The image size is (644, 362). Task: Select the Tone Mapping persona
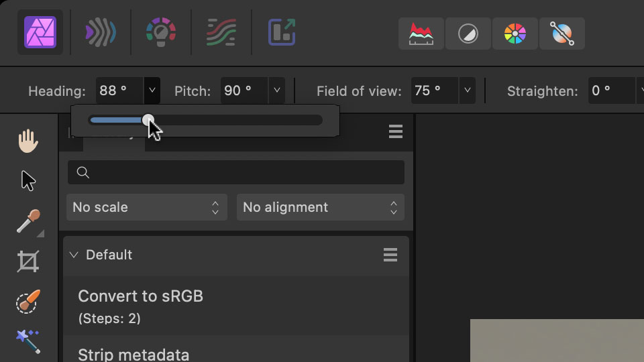pos(221,32)
